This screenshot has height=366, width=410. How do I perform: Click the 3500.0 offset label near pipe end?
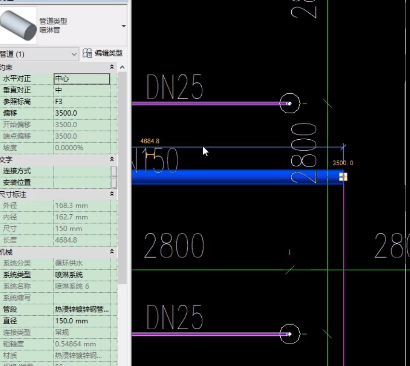tap(343, 163)
